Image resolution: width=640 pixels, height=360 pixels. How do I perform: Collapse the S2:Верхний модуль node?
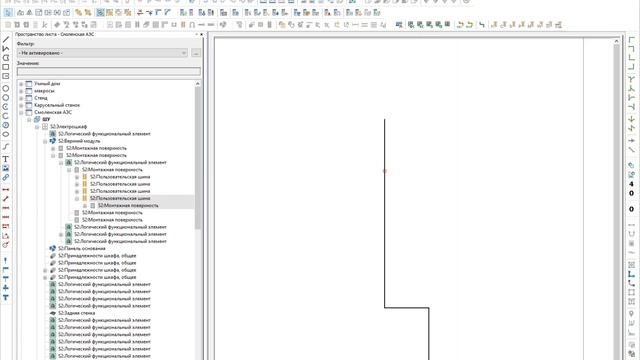[x=45, y=141]
